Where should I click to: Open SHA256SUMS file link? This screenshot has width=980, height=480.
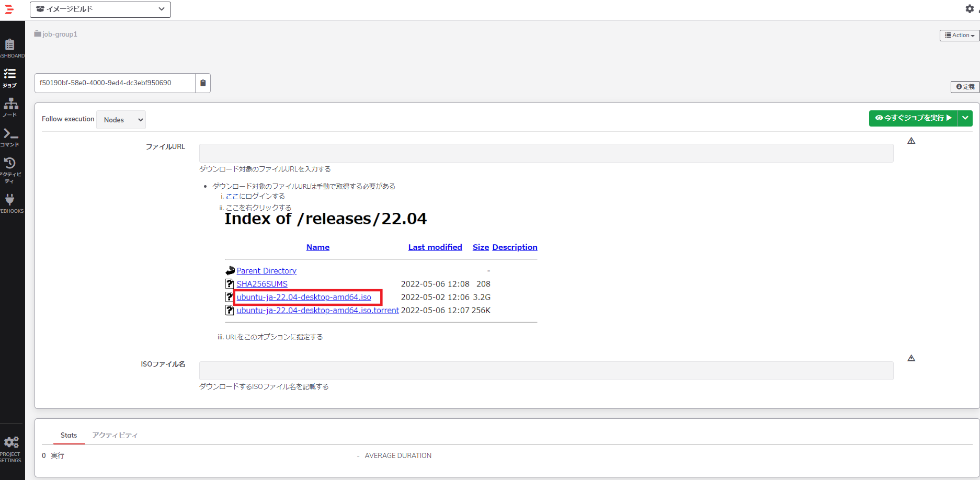[x=262, y=284]
